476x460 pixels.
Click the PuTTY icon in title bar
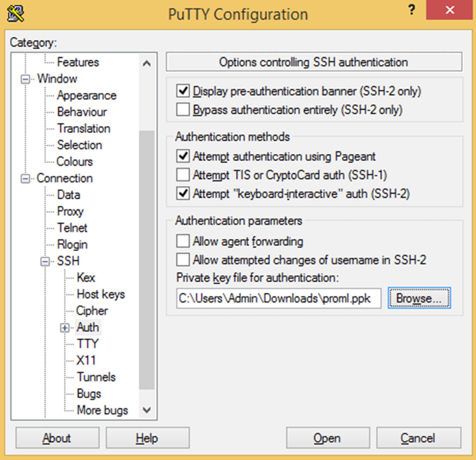pos(15,14)
